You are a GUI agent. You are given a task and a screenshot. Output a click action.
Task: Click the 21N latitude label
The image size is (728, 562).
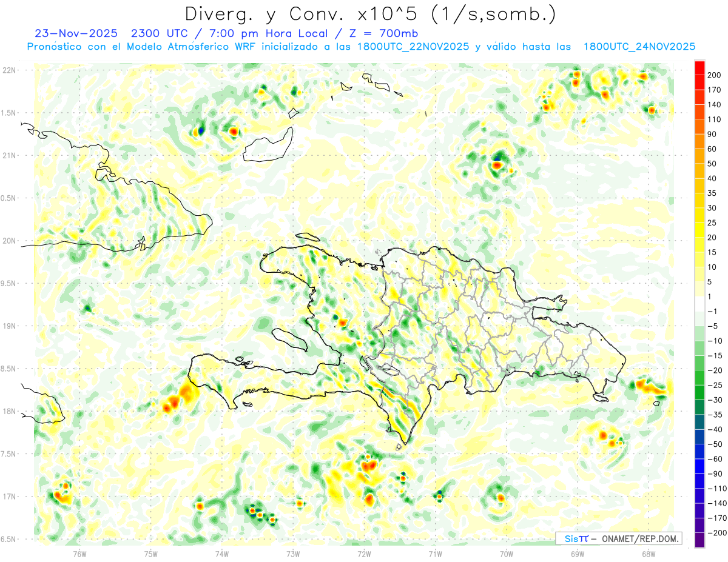click(x=10, y=155)
